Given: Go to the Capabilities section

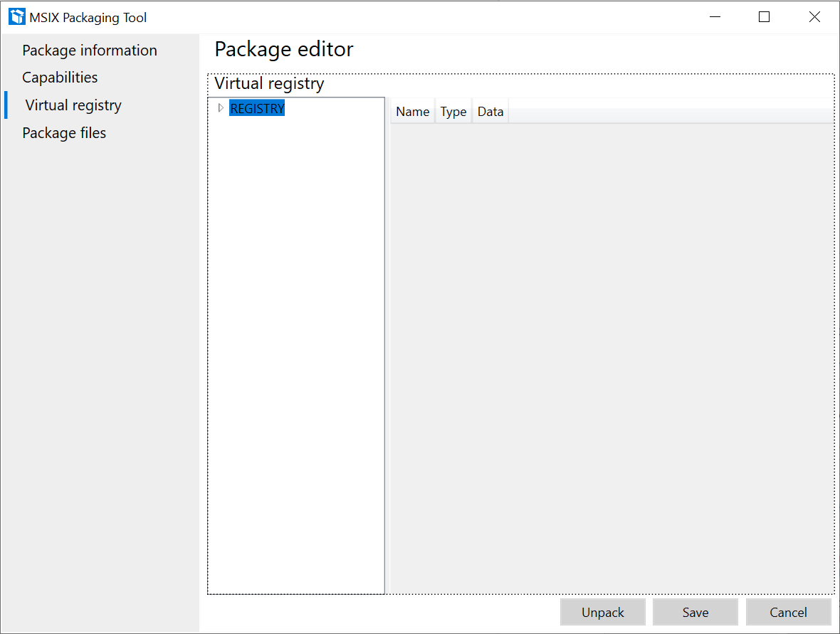Looking at the screenshot, I should point(60,78).
